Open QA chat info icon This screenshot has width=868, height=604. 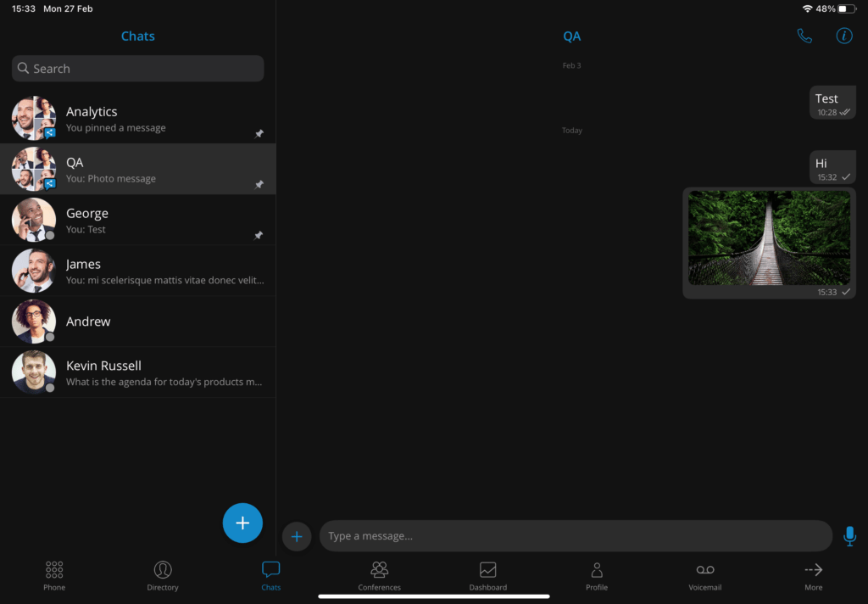coord(843,36)
